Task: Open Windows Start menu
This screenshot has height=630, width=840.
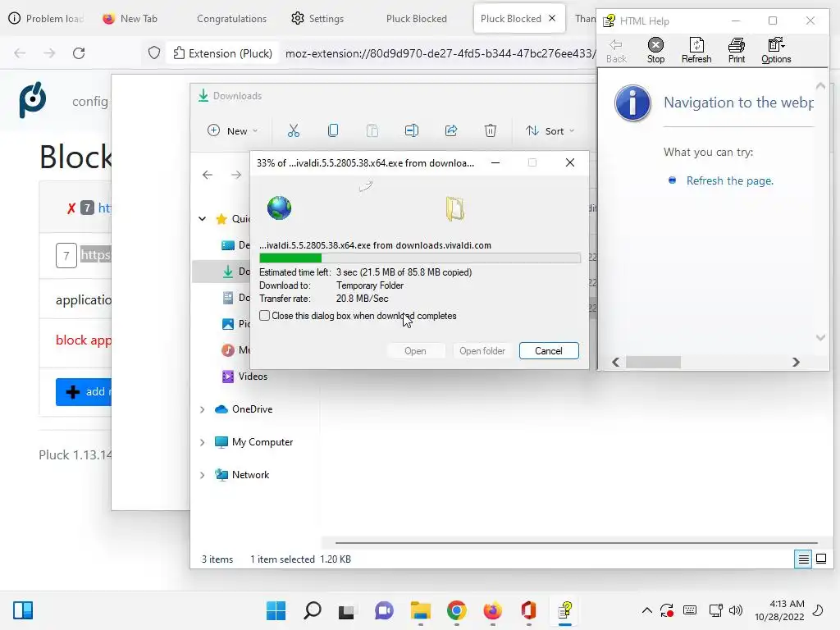Action: 276,610
